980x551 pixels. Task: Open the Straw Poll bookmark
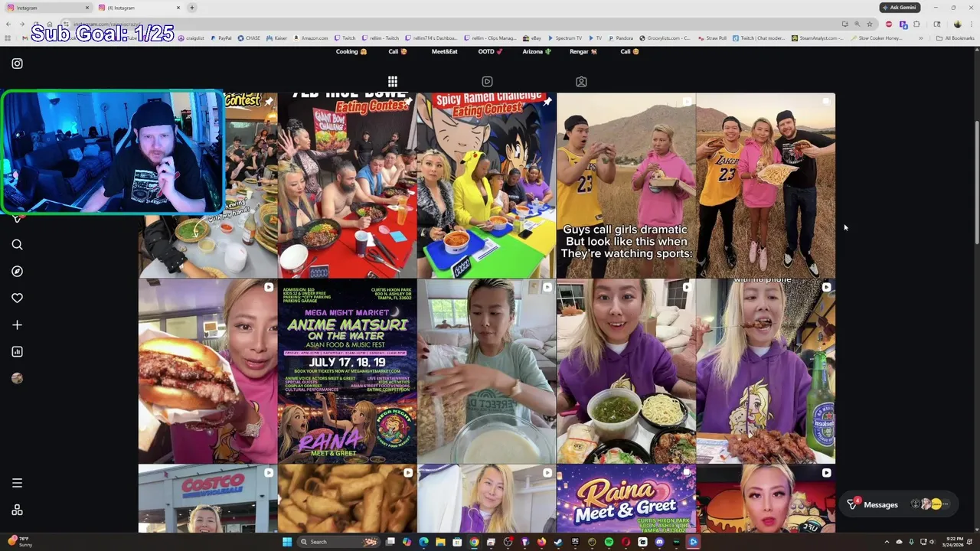coord(712,37)
